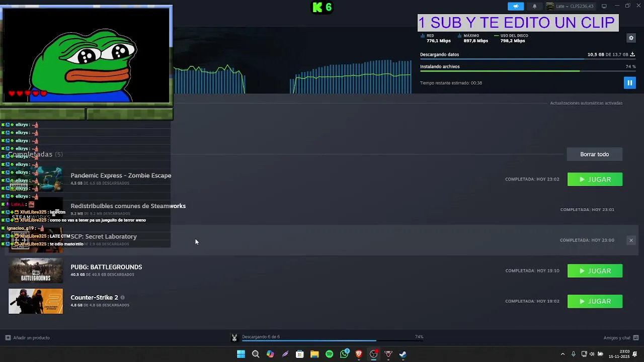
Task: Open Spotify from the taskbar
Action: click(x=329, y=354)
